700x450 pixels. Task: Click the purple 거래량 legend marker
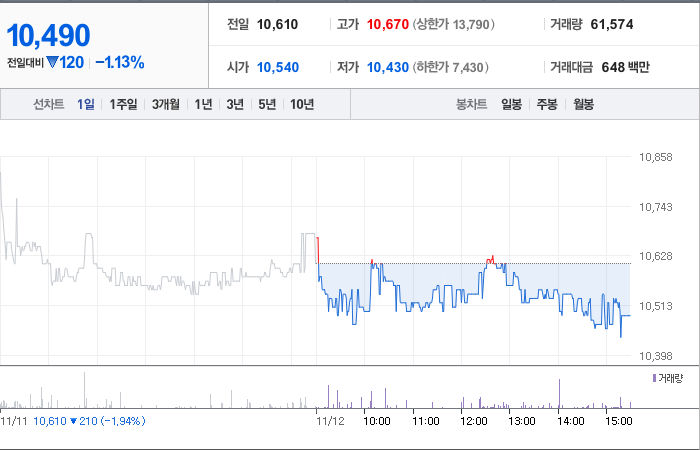[x=654, y=379]
